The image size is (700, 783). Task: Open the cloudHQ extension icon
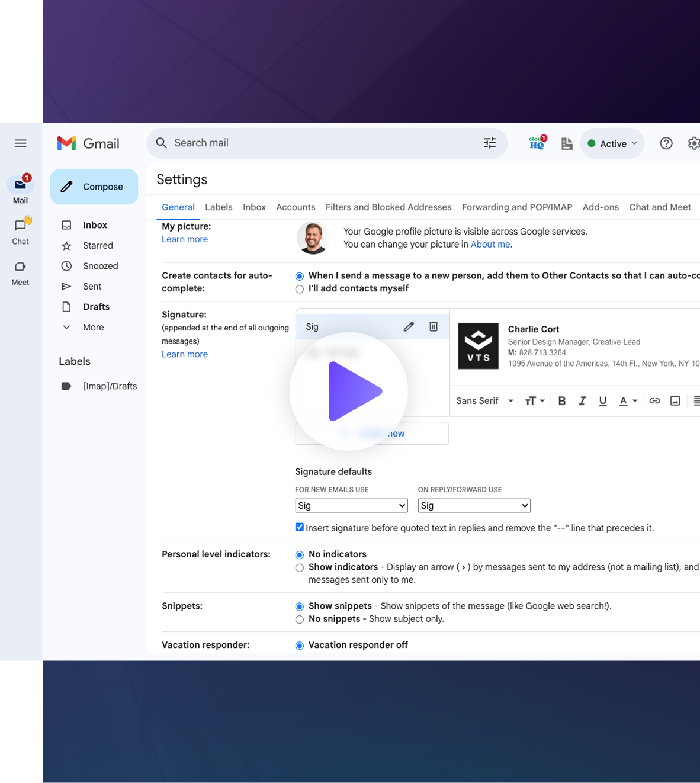(537, 143)
